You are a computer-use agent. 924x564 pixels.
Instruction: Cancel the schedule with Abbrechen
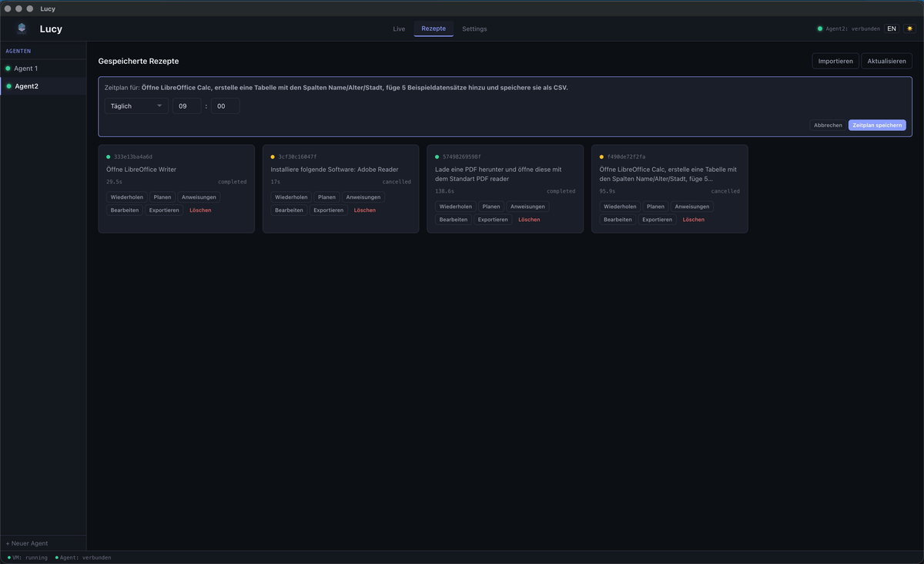[x=828, y=125]
